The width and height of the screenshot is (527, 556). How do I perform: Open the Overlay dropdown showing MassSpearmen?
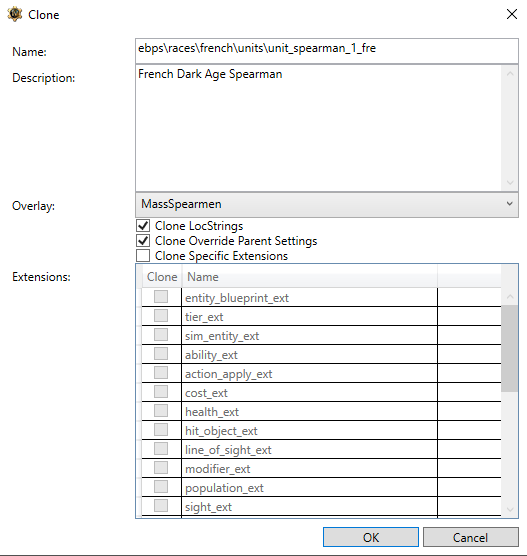click(x=327, y=205)
